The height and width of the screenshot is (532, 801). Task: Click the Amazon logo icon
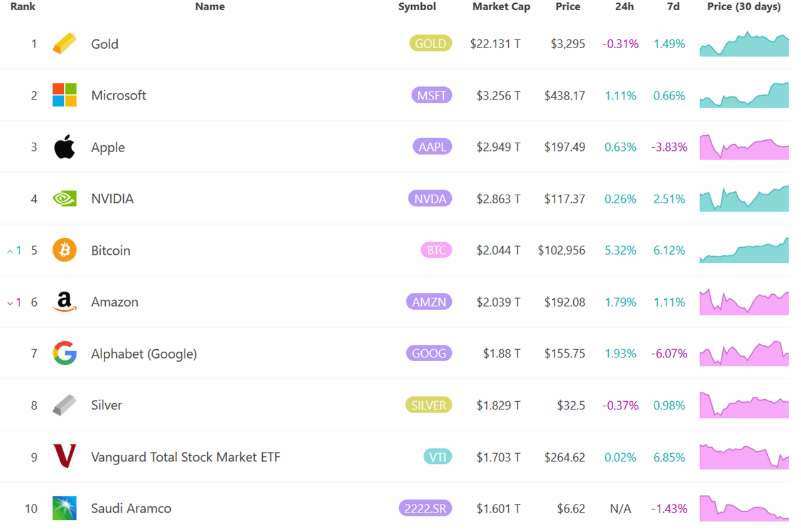click(64, 302)
